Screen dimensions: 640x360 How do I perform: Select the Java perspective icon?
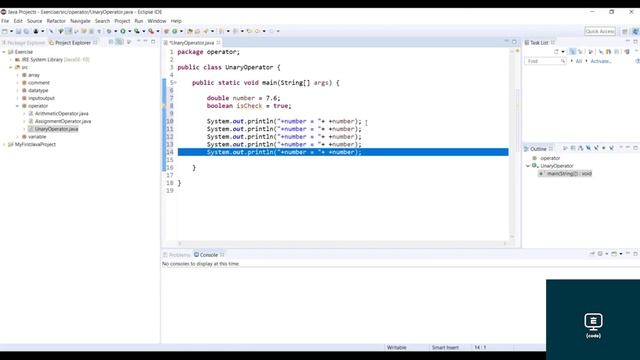(636, 31)
